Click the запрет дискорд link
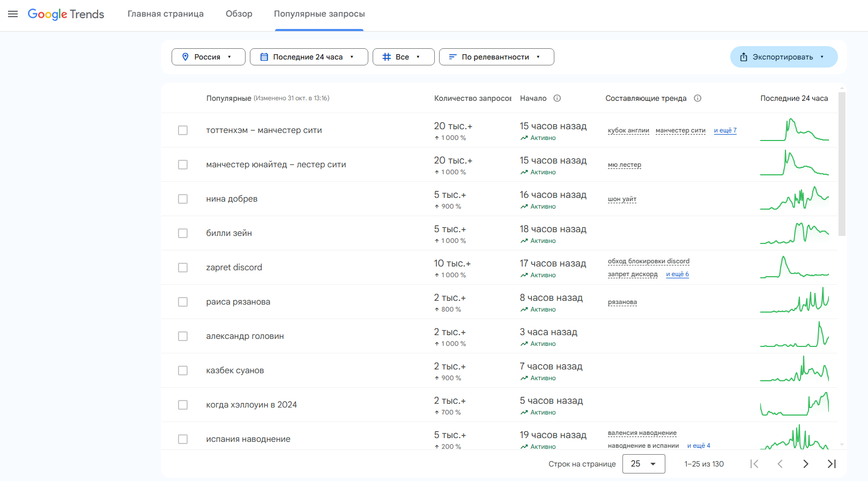868x481 pixels. (x=633, y=274)
